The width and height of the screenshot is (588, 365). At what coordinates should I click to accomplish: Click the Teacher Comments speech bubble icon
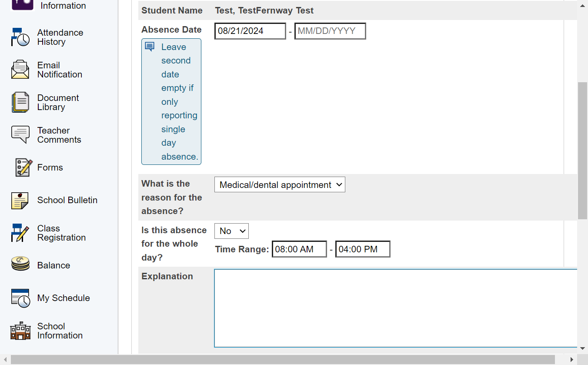click(x=20, y=135)
